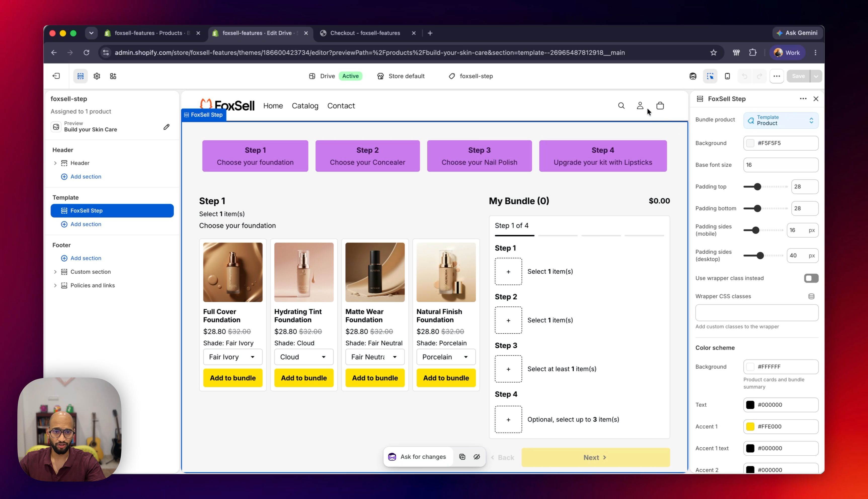Click the copy icon next to Ask for changes

[462, 457]
